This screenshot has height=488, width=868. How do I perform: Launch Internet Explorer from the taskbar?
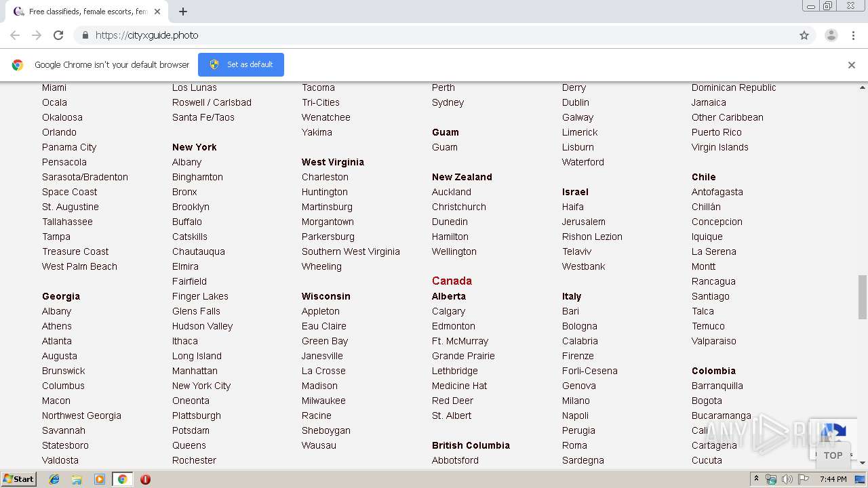point(54,479)
